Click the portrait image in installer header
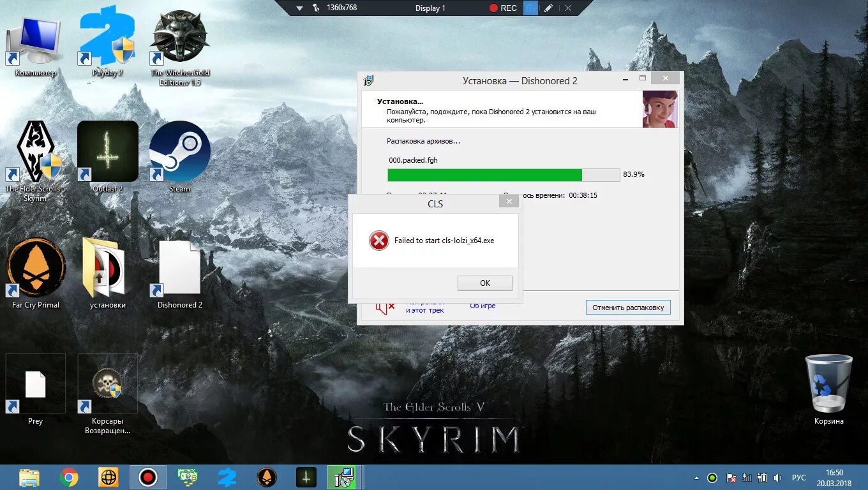This screenshot has height=490, width=868. coord(660,109)
